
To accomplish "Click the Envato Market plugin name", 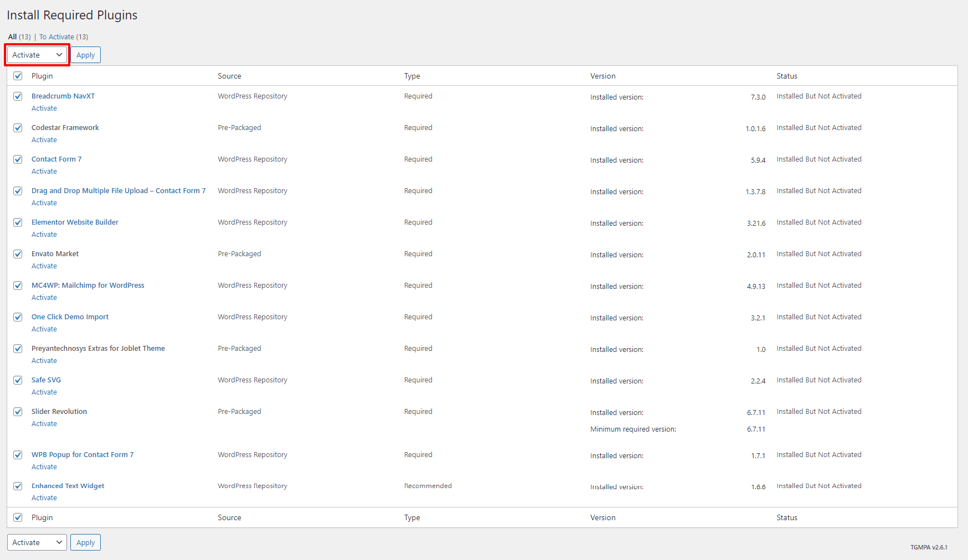I will coord(55,254).
